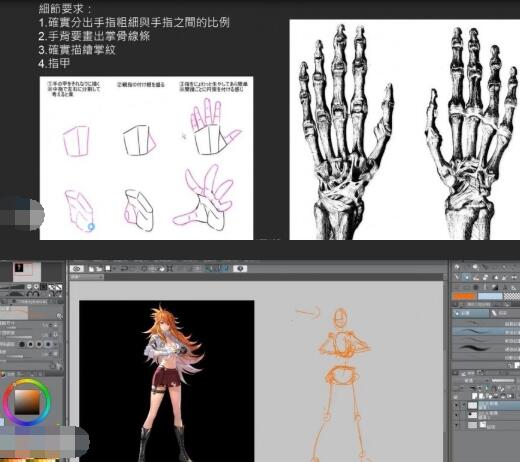Click the magnifier icon in brush preview panel
Screen dimensions: 520x462
[60, 316]
